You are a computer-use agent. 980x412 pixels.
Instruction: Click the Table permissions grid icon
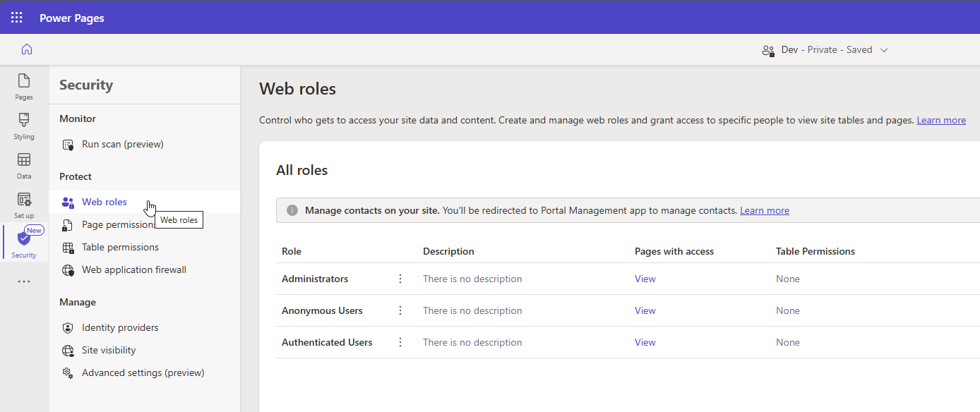tap(68, 248)
